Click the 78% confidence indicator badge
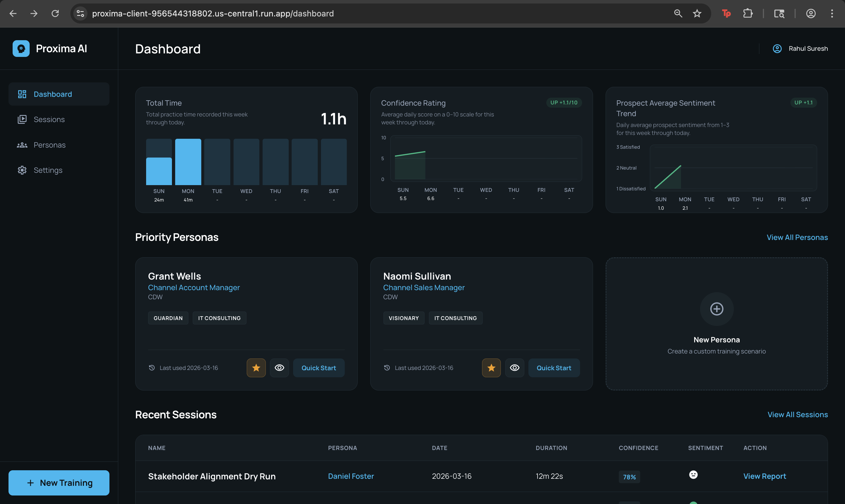 click(629, 477)
